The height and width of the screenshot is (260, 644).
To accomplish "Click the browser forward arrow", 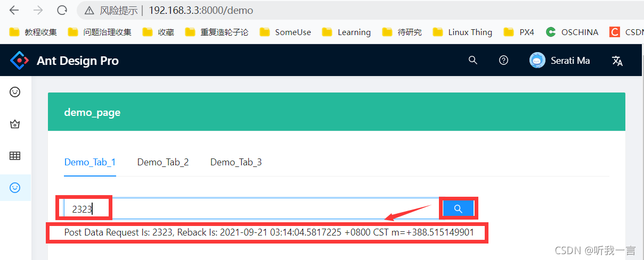I will click(38, 10).
